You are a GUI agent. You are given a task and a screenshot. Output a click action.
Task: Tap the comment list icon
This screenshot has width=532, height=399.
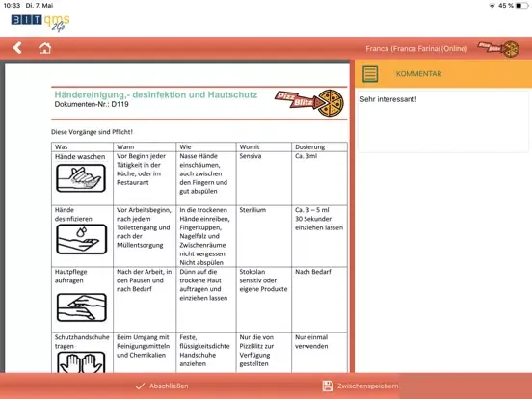pyautogui.click(x=370, y=73)
